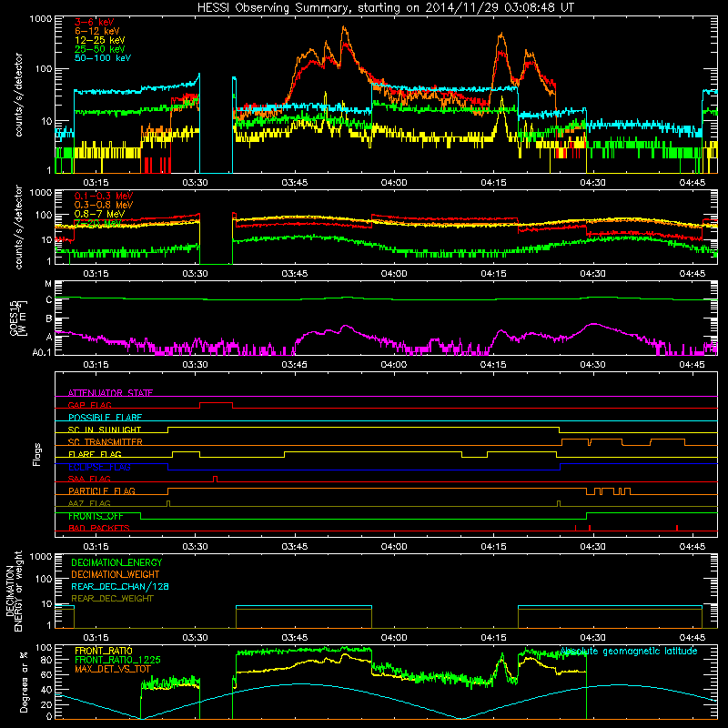Viewport: 728px width, 728px height.
Task: Click the 0.8-7 MeV legend entry
Action: [x=99, y=214]
